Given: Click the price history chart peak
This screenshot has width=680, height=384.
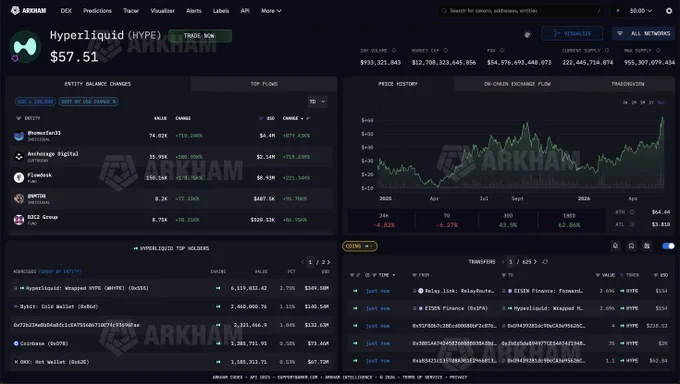Looking at the screenshot, I should tap(662, 118).
